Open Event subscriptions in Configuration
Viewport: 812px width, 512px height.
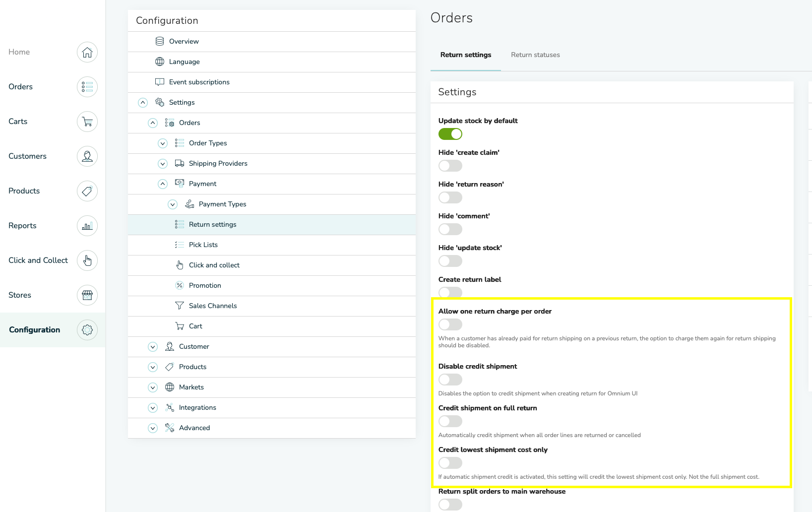click(x=199, y=82)
